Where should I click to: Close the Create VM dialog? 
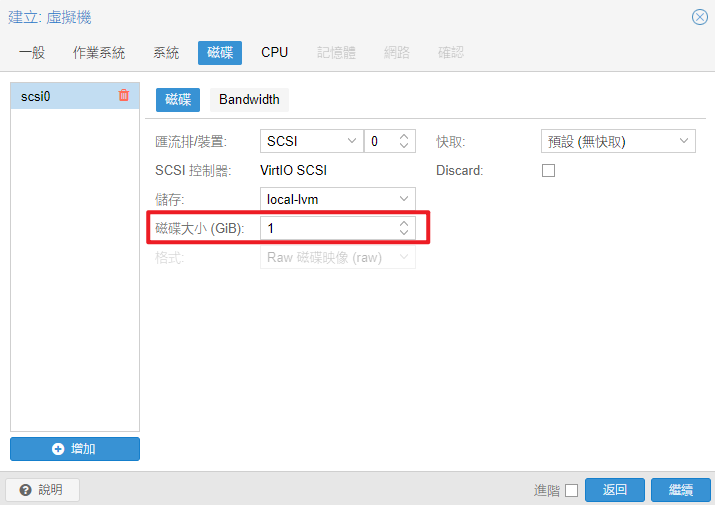pos(700,17)
